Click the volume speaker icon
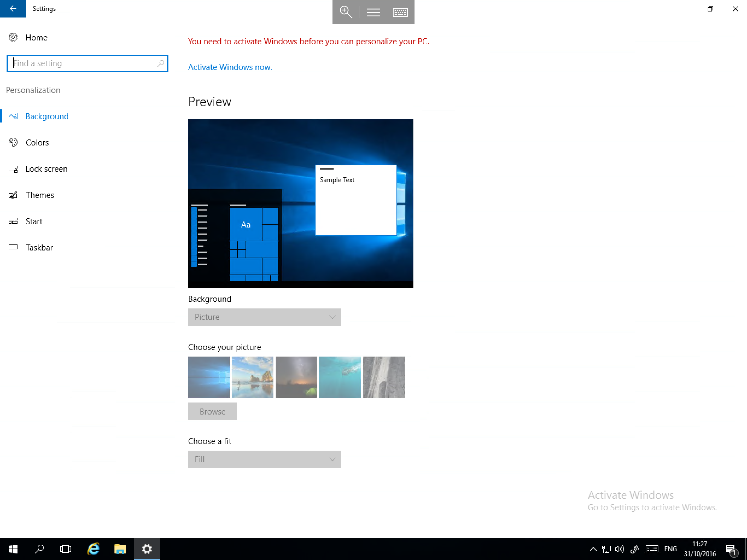The height and width of the screenshot is (560, 747). point(619,549)
